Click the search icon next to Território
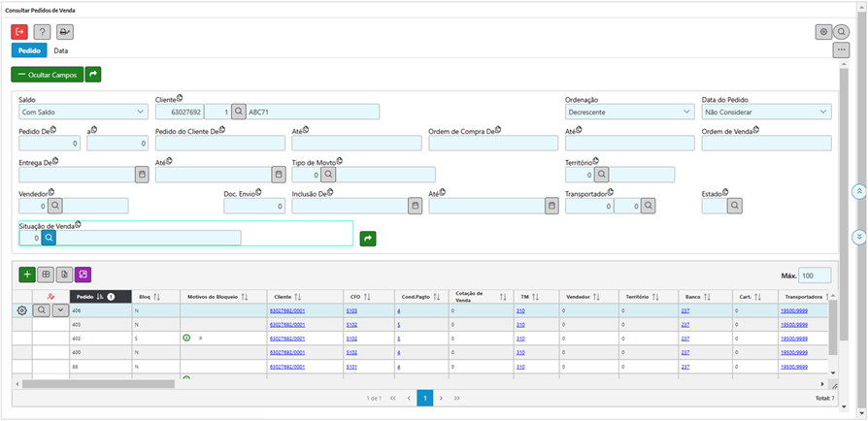The image size is (868, 421). 602,175
